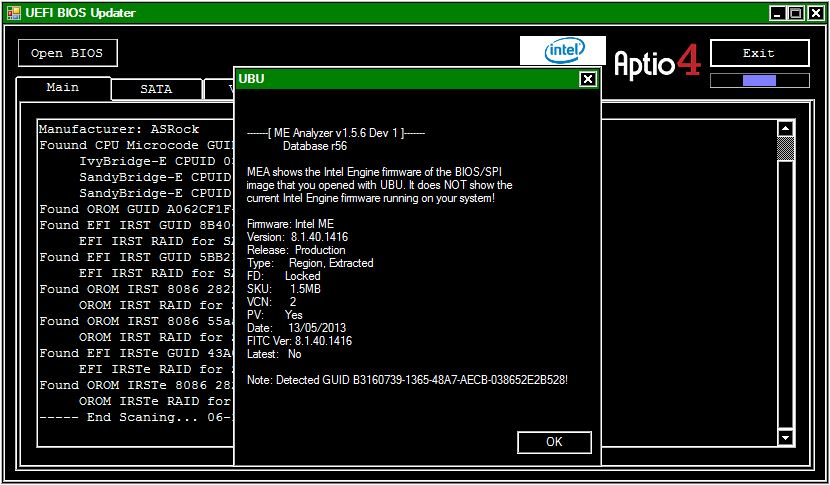
Task: Click the 'VCN: 2' line
Action: point(272,302)
